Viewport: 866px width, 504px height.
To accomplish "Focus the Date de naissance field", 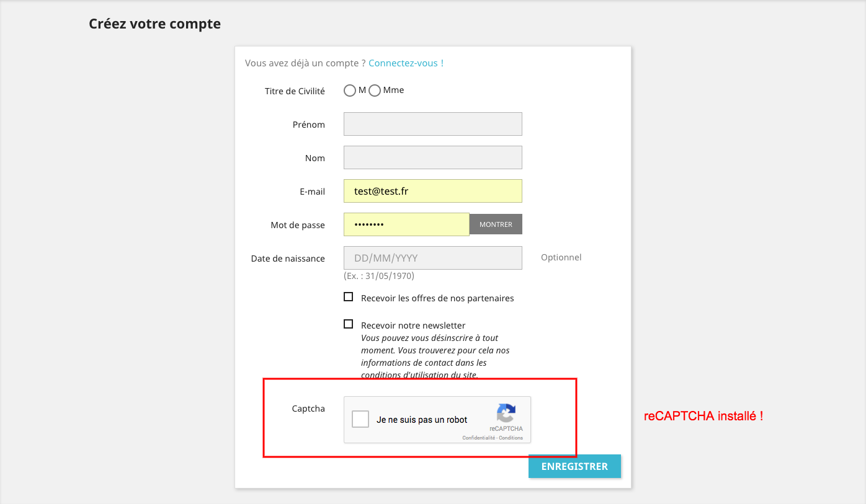I will coord(432,258).
